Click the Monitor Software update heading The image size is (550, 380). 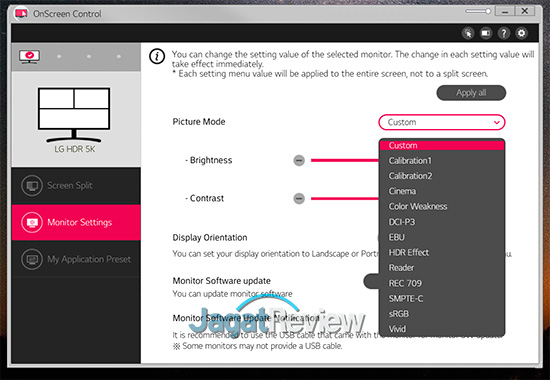[222, 281]
